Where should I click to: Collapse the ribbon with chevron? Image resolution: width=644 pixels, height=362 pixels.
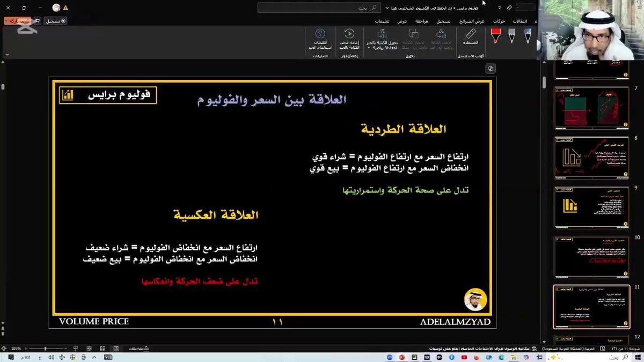(7, 54)
